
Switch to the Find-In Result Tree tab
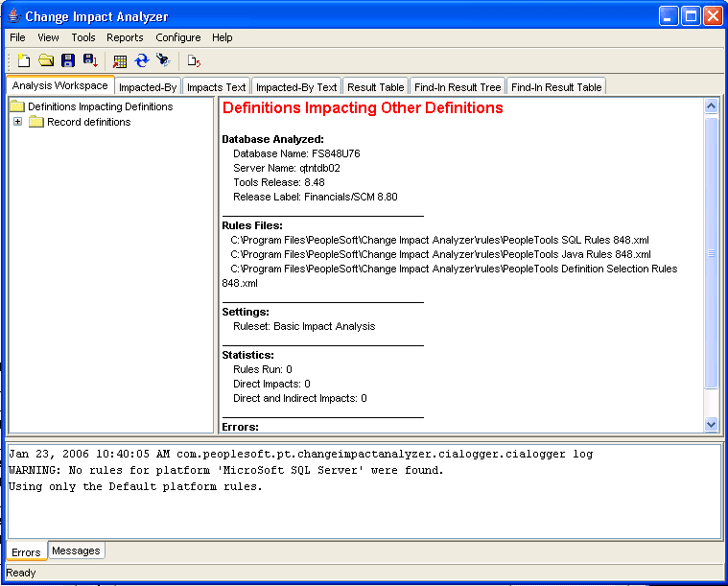pos(458,87)
